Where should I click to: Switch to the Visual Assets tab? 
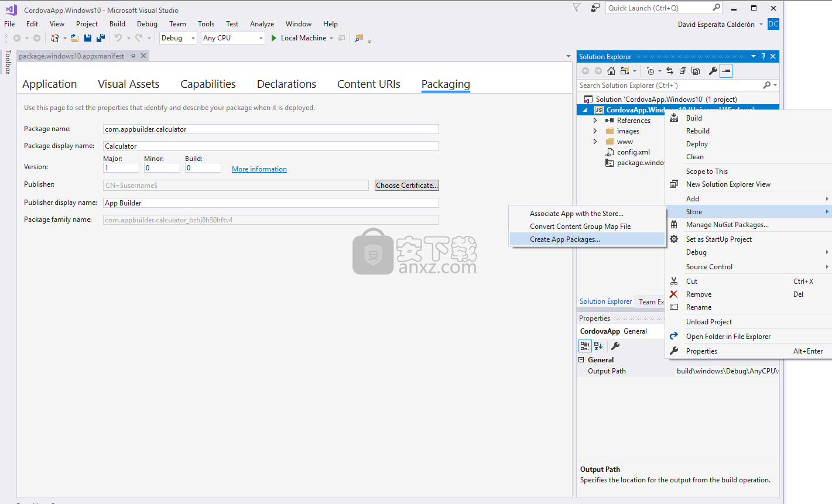(129, 84)
